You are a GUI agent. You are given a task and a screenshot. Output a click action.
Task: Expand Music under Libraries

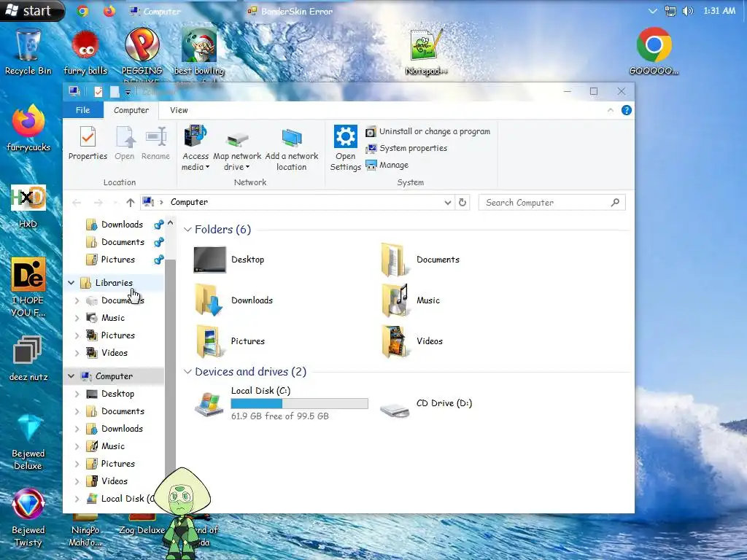[x=77, y=318]
